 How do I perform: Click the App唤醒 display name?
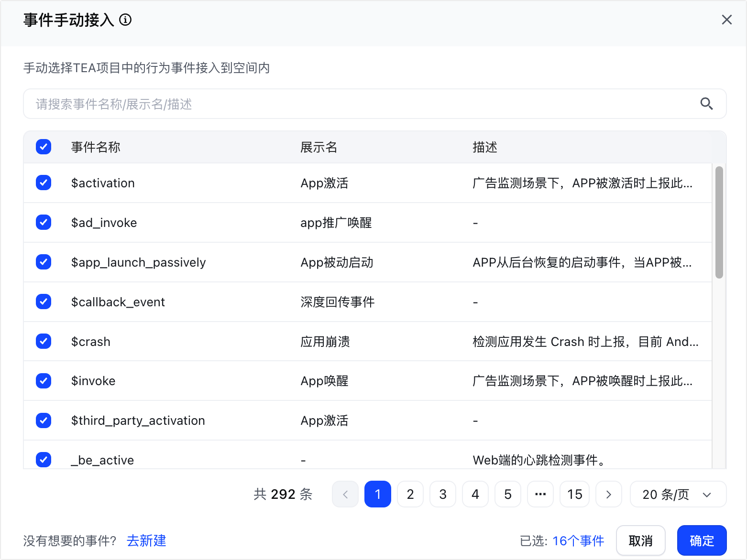(x=325, y=381)
